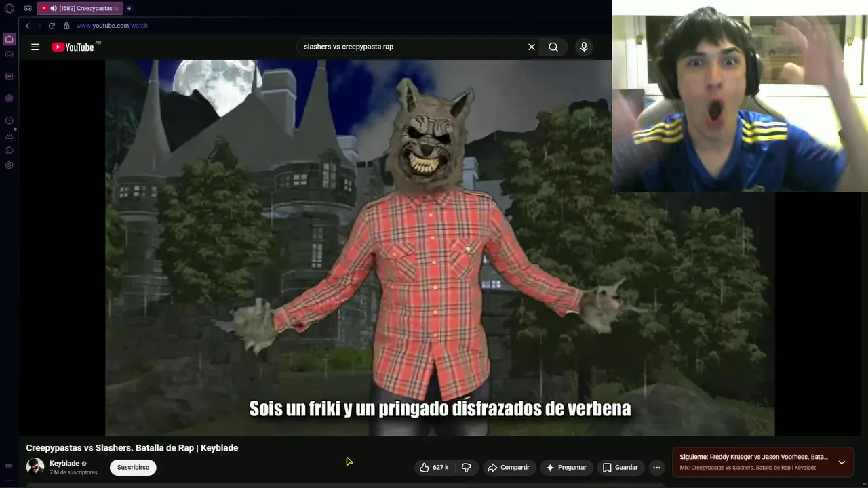Image resolution: width=868 pixels, height=488 pixels.
Task: Open GX Corner gamepad icon beside tab
Action: click(28, 9)
